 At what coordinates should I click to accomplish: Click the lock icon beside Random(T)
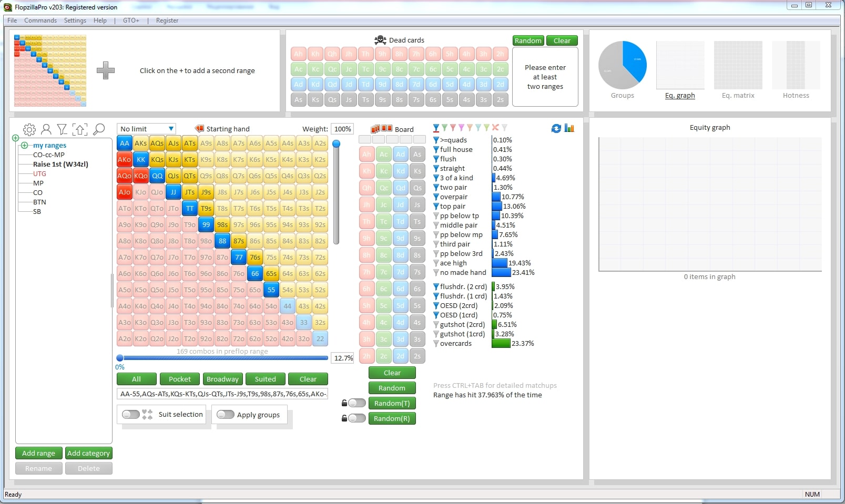pyautogui.click(x=344, y=403)
